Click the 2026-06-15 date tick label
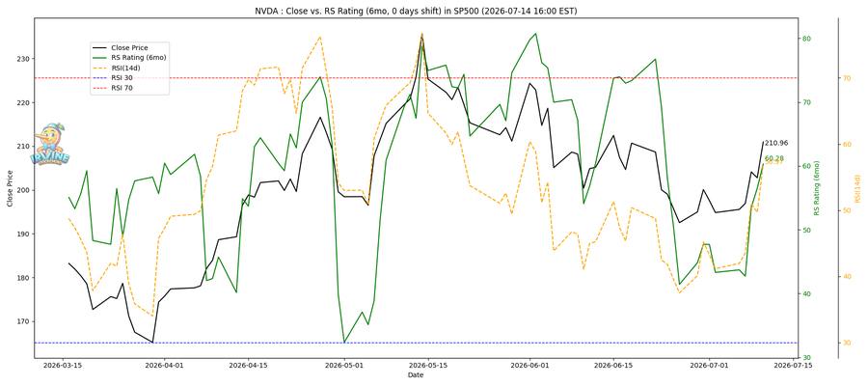Screen dimensions: 868x386 click(614, 366)
